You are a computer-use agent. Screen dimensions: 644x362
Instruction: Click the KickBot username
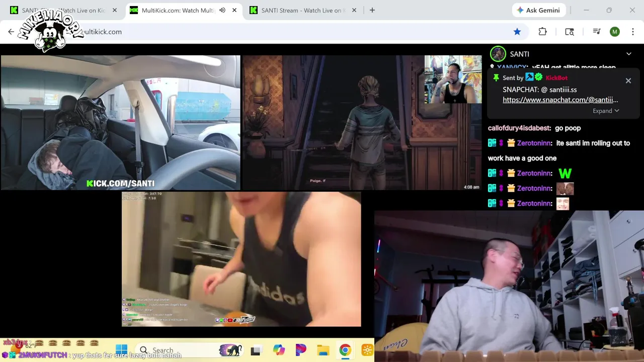pos(556,78)
